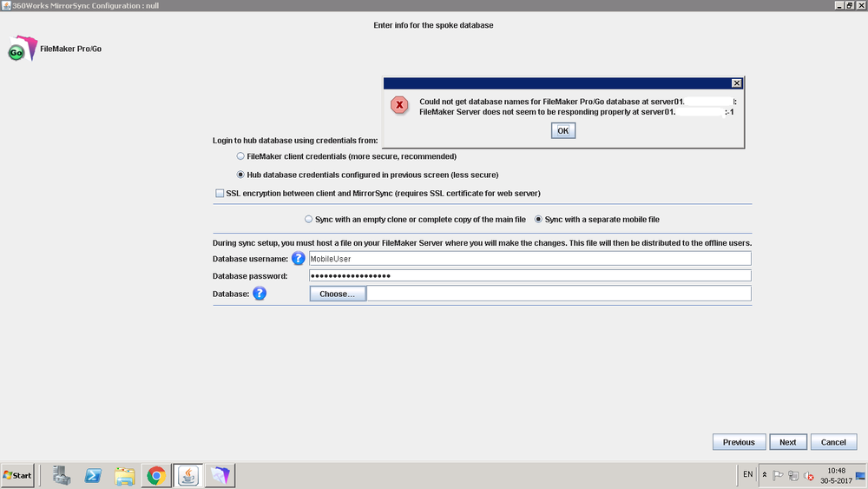Switch to the Java app in taskbar
868x489 pixels.
pyautogui.click(x=188, y=475)
